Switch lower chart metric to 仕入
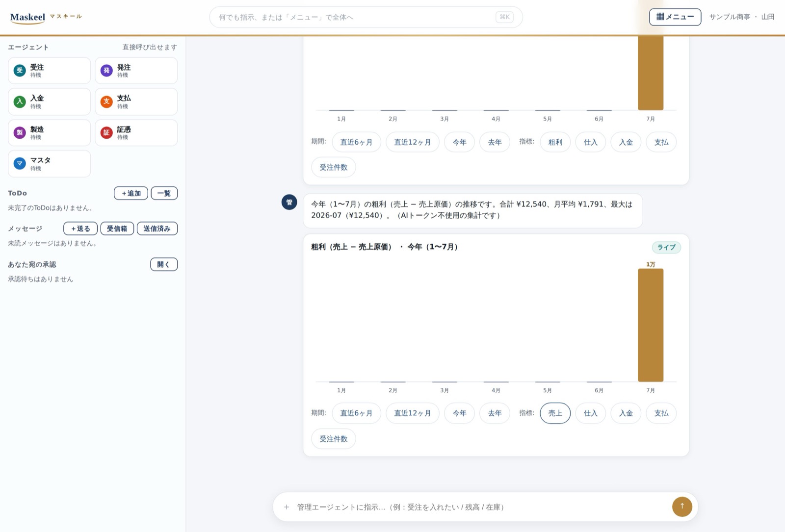This screenshot has width=785, height=532. coord(591,413)
